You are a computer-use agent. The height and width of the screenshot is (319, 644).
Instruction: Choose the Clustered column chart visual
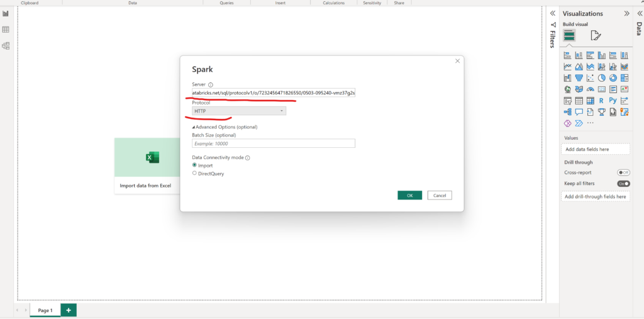click(602, 55)
